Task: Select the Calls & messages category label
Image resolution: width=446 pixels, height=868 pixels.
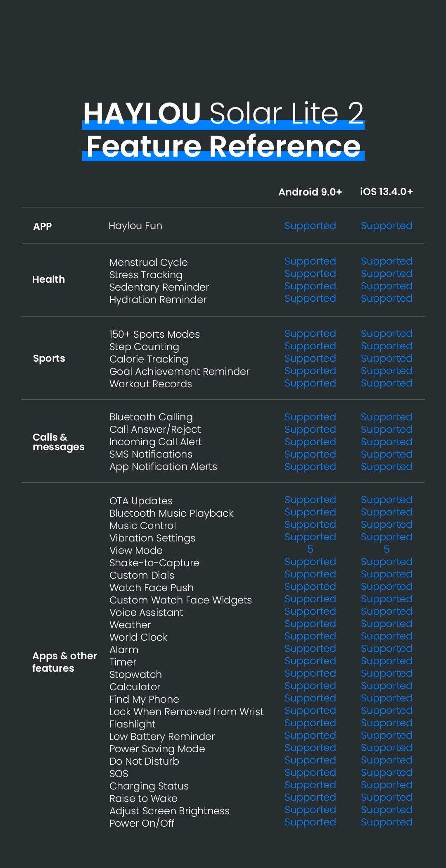Action: (x=58, y=442)
